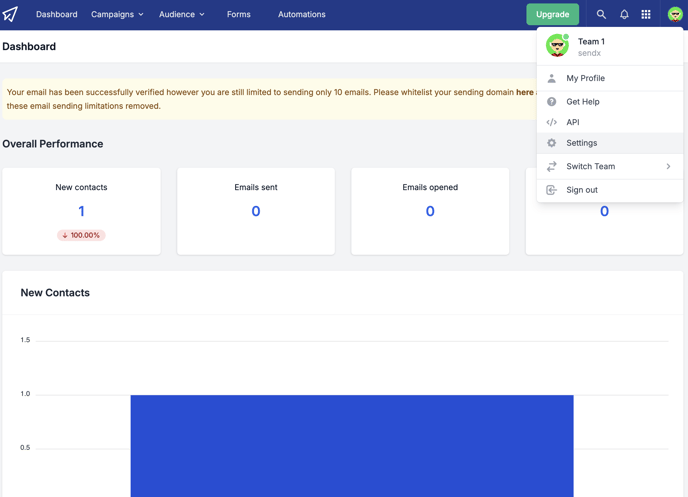The width and height of the screenshot is (688, 497).
Task: Go to Dashboard in the nav bar
Action: [x=57, y=14]
